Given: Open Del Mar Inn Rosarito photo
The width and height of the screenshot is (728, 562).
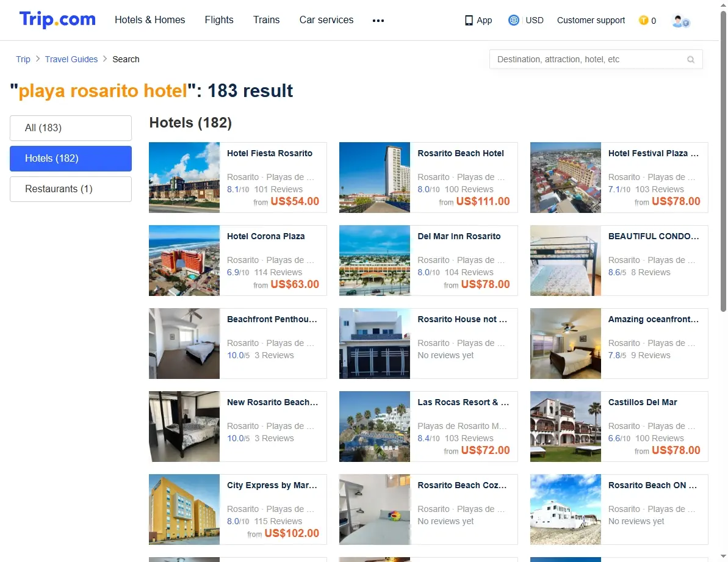Looking at the screenshot, I should point(375,261).
